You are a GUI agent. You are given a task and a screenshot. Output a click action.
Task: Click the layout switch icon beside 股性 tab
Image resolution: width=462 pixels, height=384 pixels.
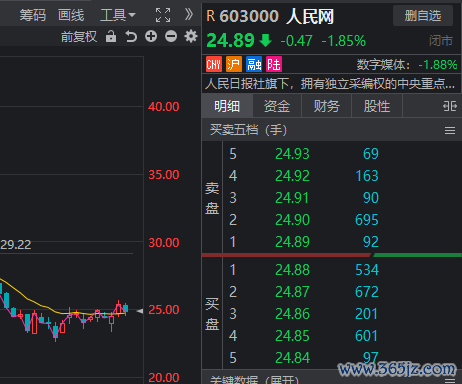(x=450, y=106)
